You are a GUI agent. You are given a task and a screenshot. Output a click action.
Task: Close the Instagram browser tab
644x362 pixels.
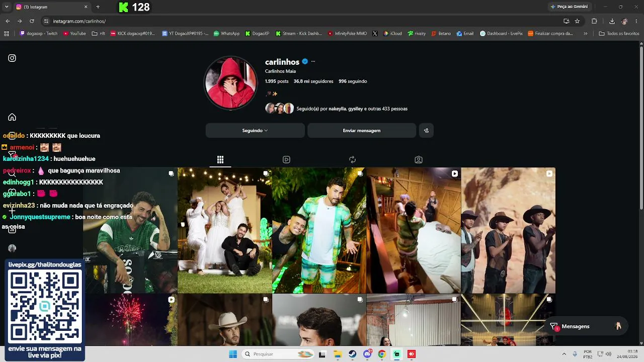[86, 7]
